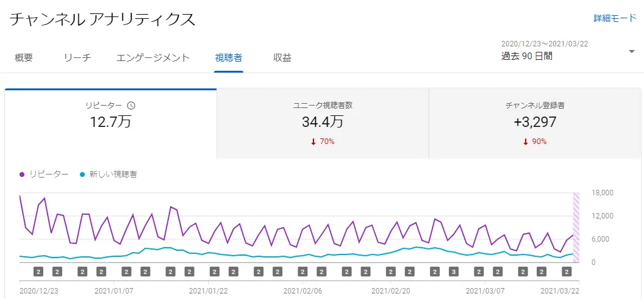Click the video marker badge showing 3
The height and width of the screenshot is (299, 644).
click(x=454, y=271)
